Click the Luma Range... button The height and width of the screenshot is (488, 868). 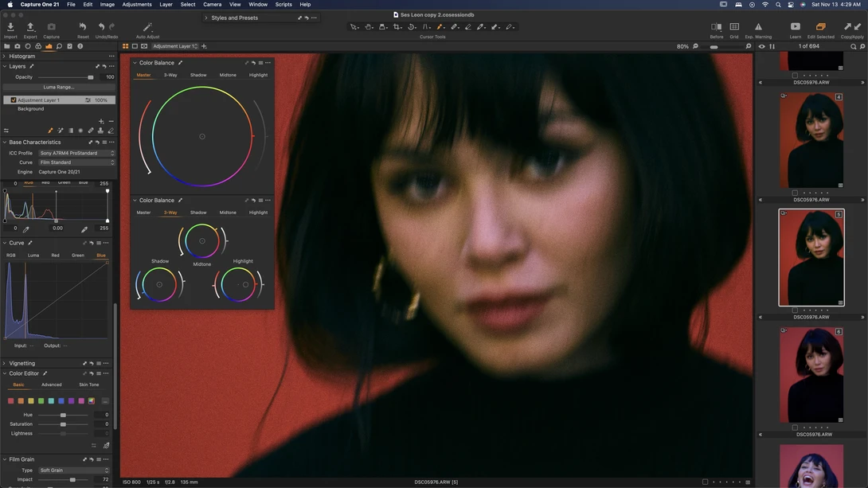pyautogui.click(x=59, y=87)
